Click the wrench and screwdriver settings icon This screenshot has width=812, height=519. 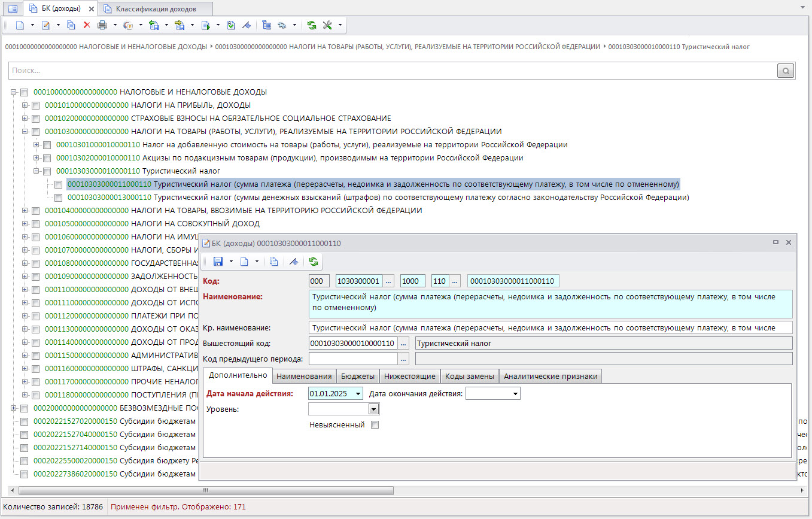click(327, 25)
